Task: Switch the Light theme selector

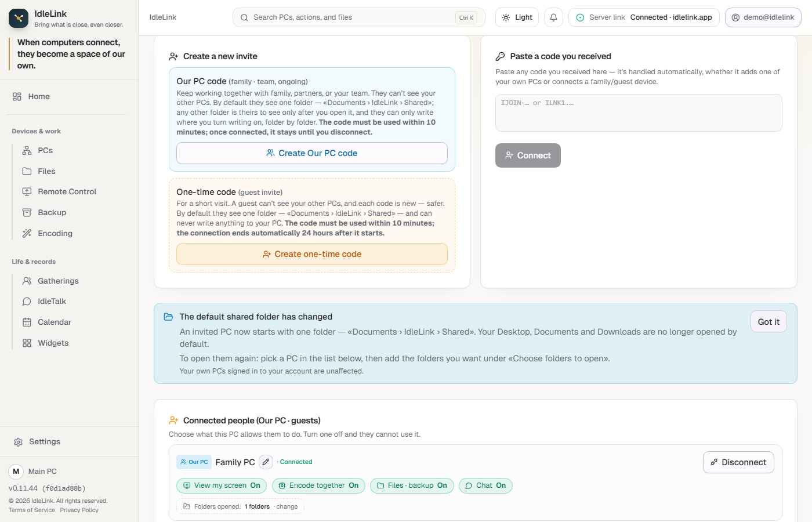Action: (517, 17)
